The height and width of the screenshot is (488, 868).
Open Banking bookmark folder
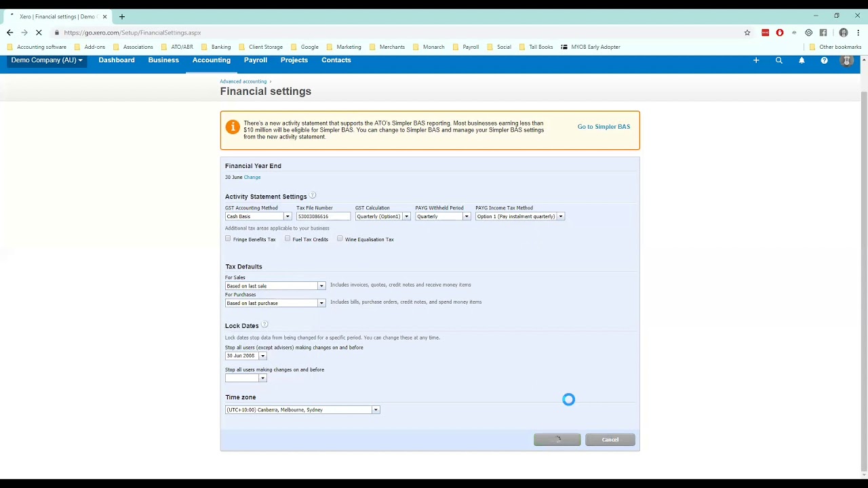pos(216,47)
